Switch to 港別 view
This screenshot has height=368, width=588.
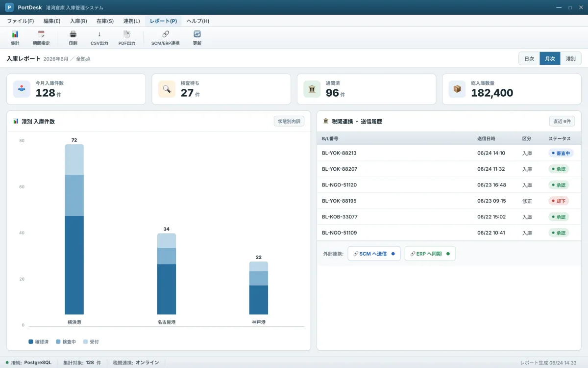click(x=571, y=58)
